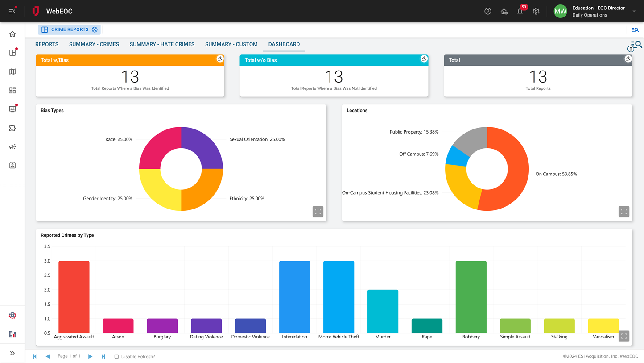Screen dimensions: 644x363
Task: Open the Contacts badge icon in the sidebar
Action: (12, 165)
